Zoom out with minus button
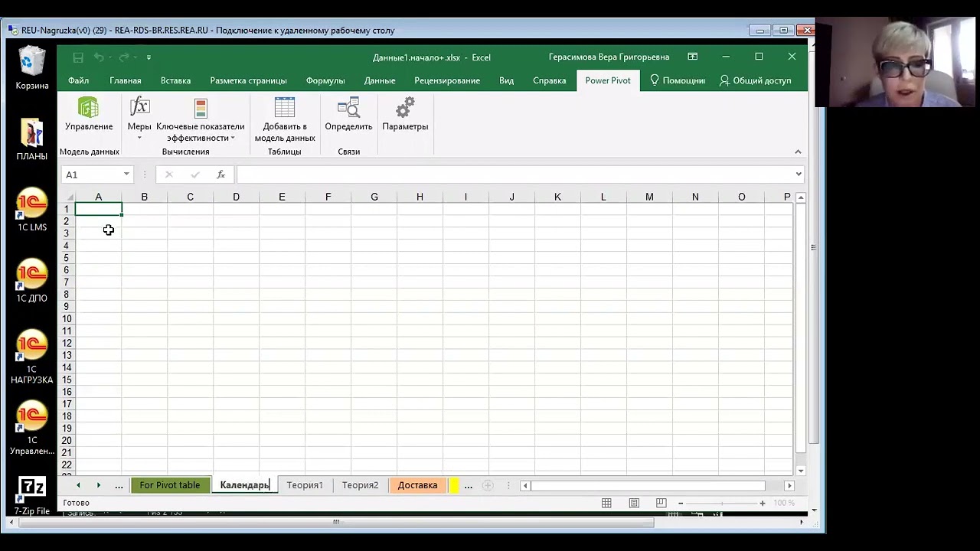Image resolution: width=980 pixels, height=551 pixels. coord(680,503)
